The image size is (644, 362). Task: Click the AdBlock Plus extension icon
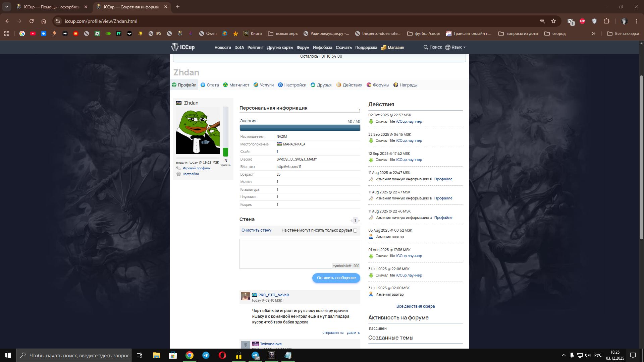click(x=582, y=21)
